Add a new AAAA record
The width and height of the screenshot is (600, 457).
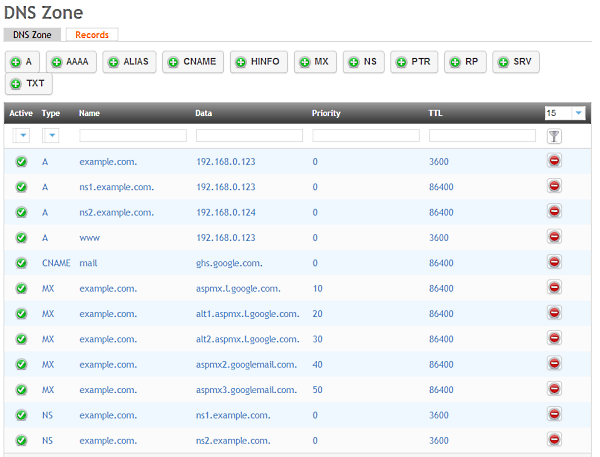[71, 62]
